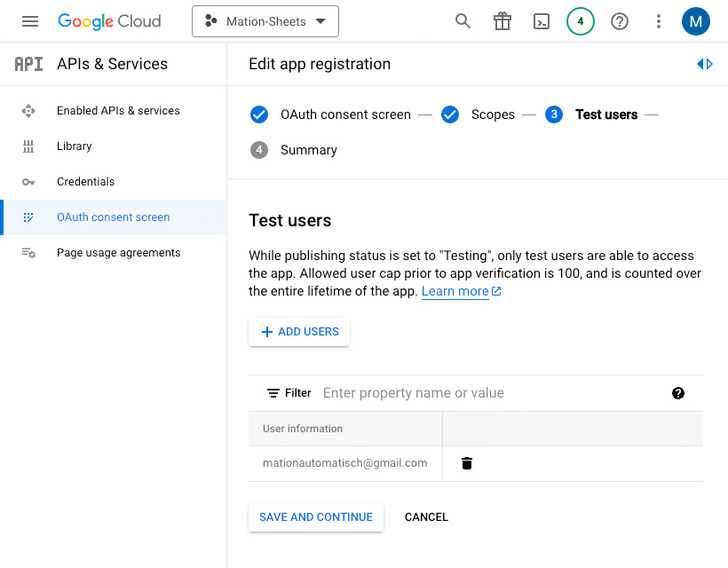Click the OAuth step checkmark icon
Screen dimensions: 728x568
click(x=259, y=114)
